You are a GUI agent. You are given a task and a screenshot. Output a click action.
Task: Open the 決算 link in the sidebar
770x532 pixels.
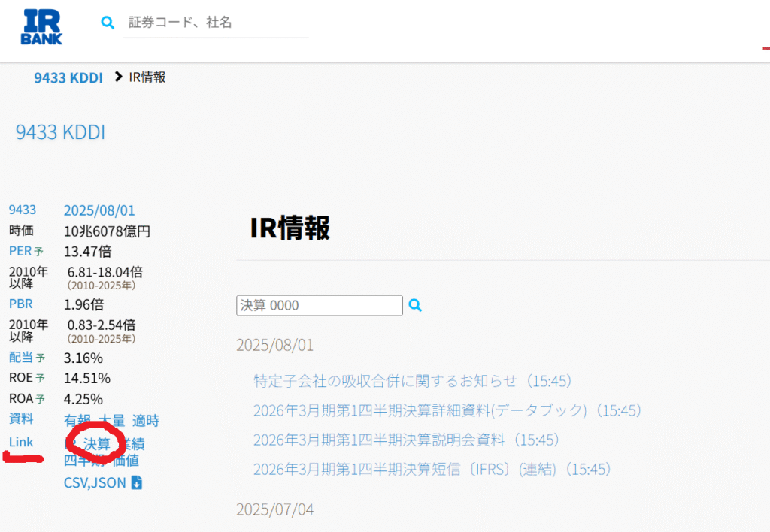click(97, 443)
